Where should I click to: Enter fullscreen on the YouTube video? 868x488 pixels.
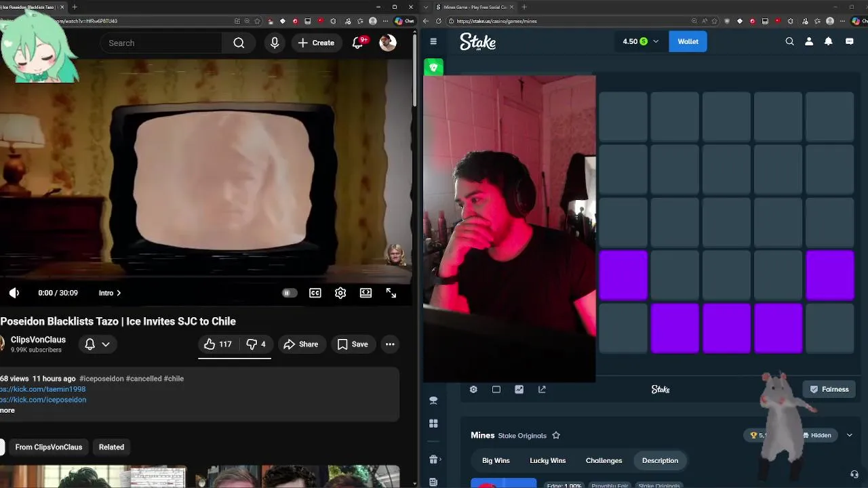coord(391,293)
